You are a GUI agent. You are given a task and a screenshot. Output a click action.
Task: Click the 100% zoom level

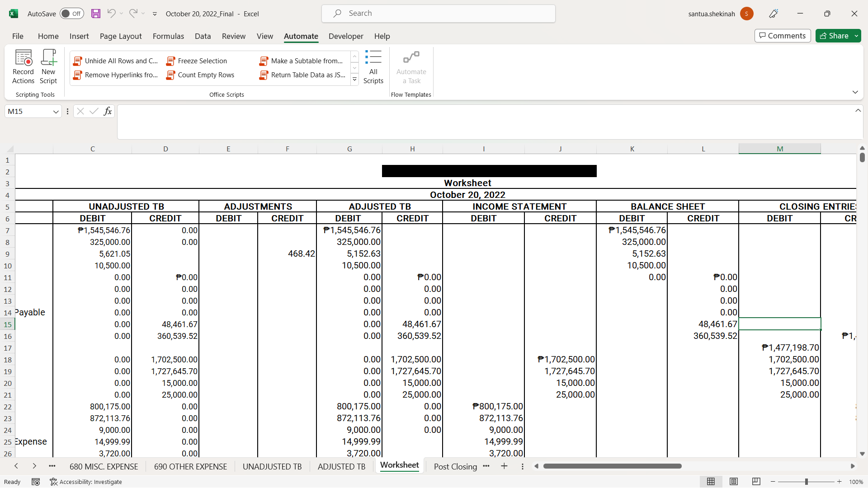[856, 482]
